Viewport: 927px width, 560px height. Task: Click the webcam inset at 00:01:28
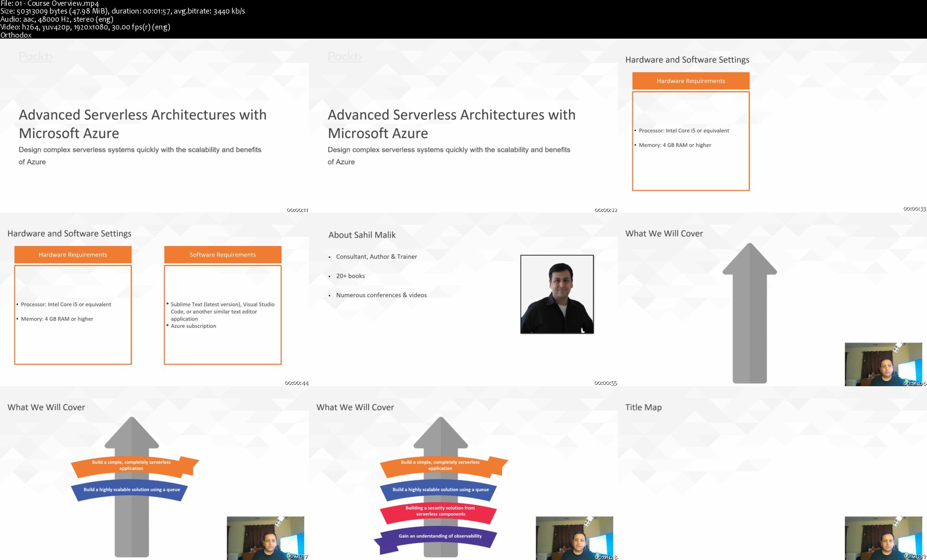pos(575,538)
